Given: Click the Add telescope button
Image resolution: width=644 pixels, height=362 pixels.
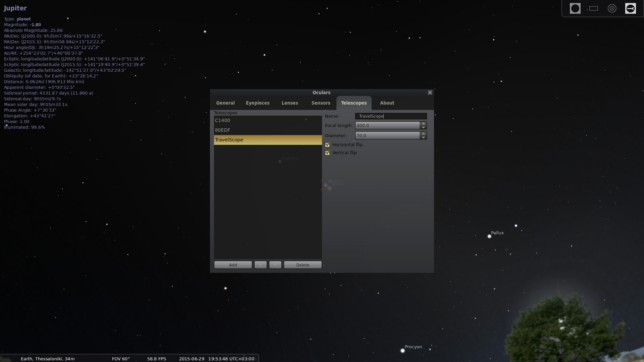Looking at the screenshot, I should click(233, 265).
